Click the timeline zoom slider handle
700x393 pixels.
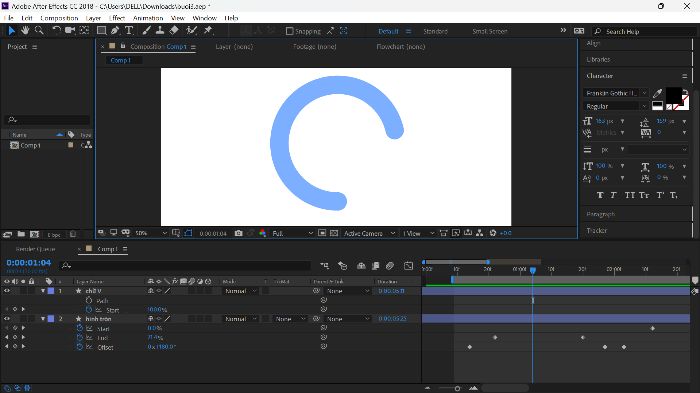pos(457,389)
